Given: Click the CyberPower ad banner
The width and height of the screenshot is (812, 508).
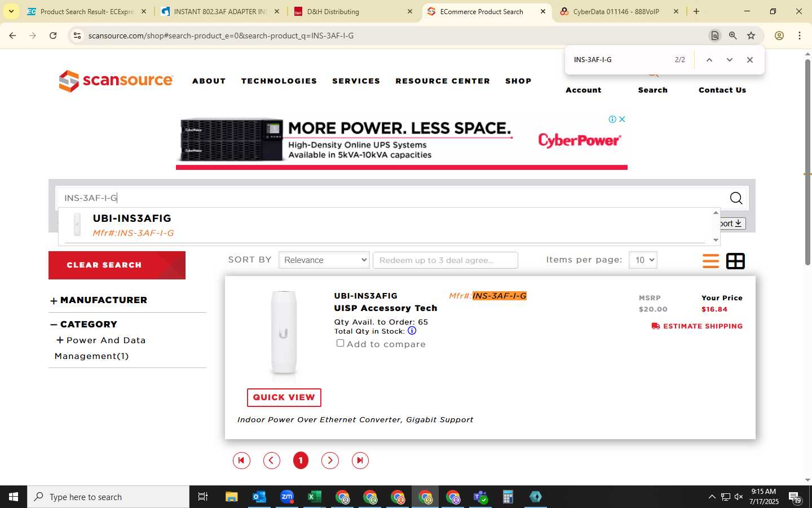Looking at the screenshot, I should point(401,142).
